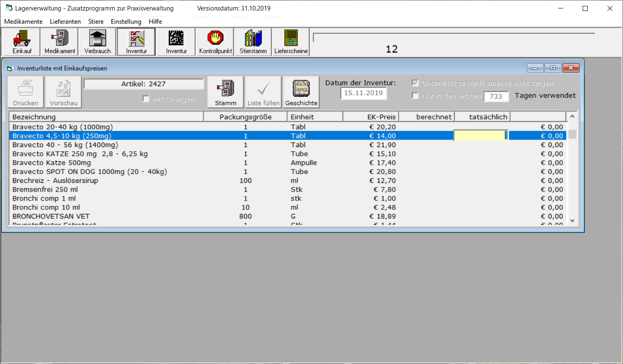
Task: Select the pressed Inventur checklist icon
Action: click(x=136, y=42)
